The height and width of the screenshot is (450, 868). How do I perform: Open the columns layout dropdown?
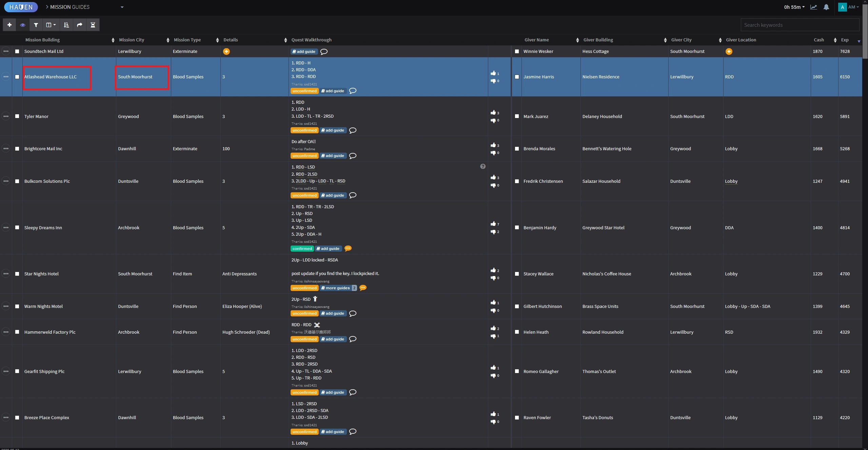(x=51, y=25)
